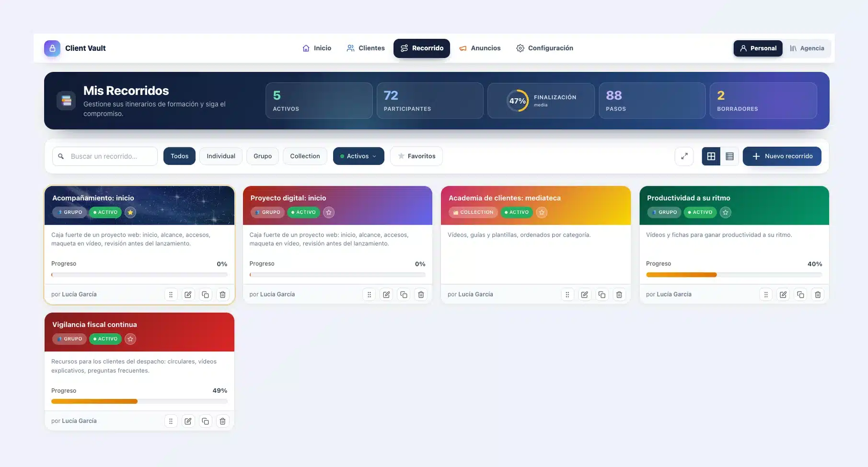Toggle the Favoritos filter
Image resolution: width=868 pixels, height=467 pixels.
[417, 156]
